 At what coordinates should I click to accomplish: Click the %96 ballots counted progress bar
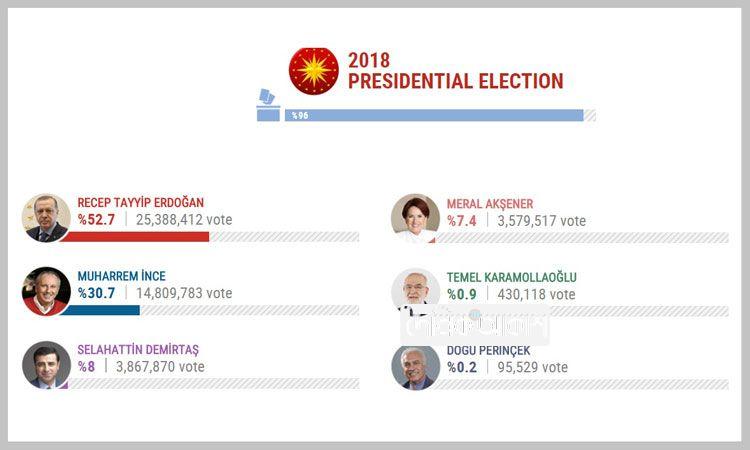pos(434,116)
